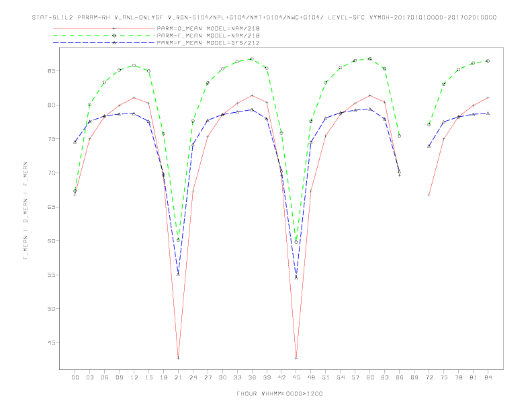
Task: Click x-axis tick label 18
Action: (163, 377)
